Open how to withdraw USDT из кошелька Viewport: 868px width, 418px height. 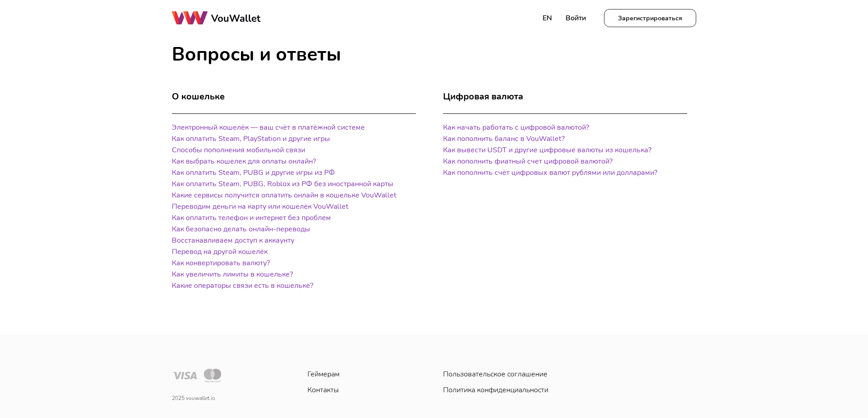(x=547, y=150)
